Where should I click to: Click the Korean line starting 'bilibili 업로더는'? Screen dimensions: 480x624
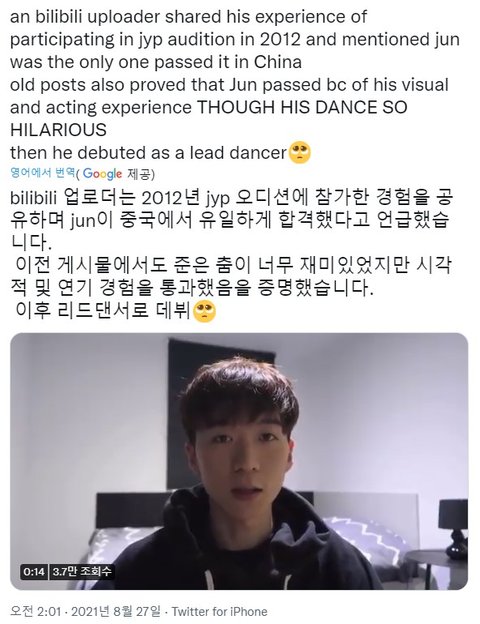[x=231, y=197]
